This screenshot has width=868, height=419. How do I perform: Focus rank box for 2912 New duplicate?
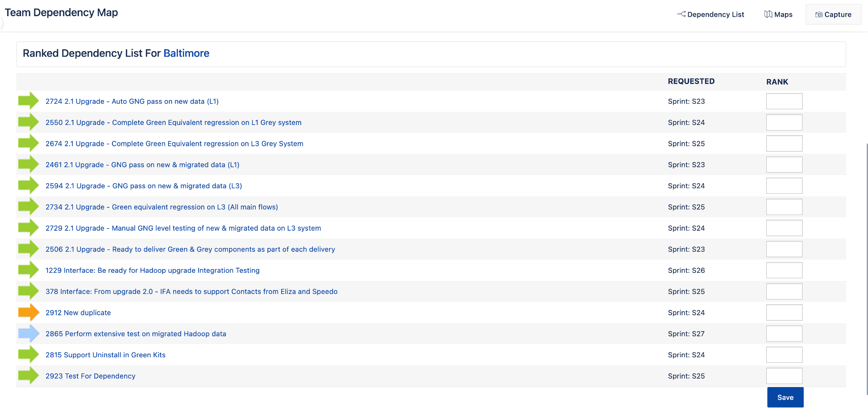(784, 313)
